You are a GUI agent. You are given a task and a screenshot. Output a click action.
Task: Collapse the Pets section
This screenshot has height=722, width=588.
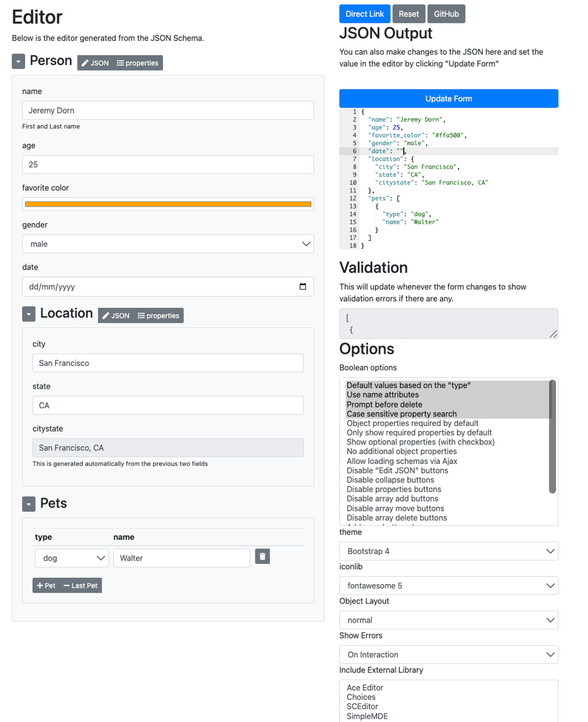(29, 504)
